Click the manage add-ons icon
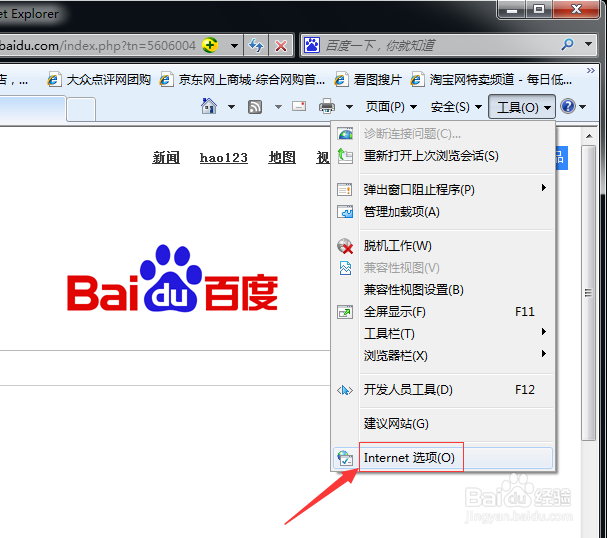Viewport: 607px width, 538px height. click(345, 212)
